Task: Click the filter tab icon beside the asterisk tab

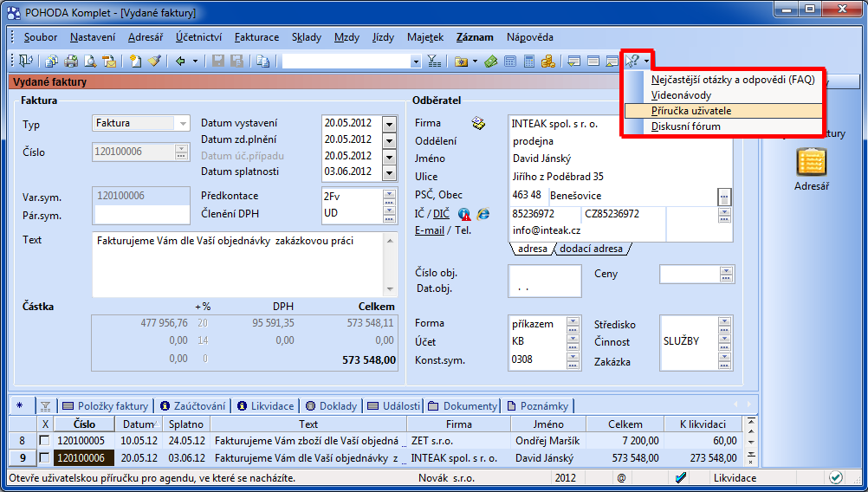Action: [x=45, y=406]
